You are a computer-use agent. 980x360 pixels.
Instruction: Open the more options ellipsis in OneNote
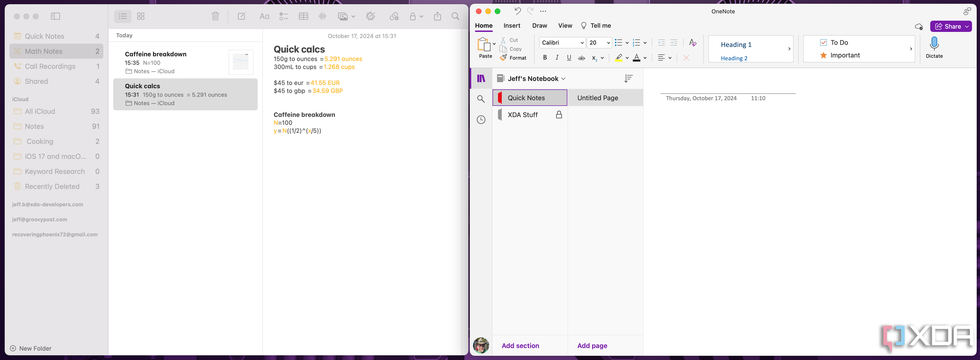click(x=543, y=11)
